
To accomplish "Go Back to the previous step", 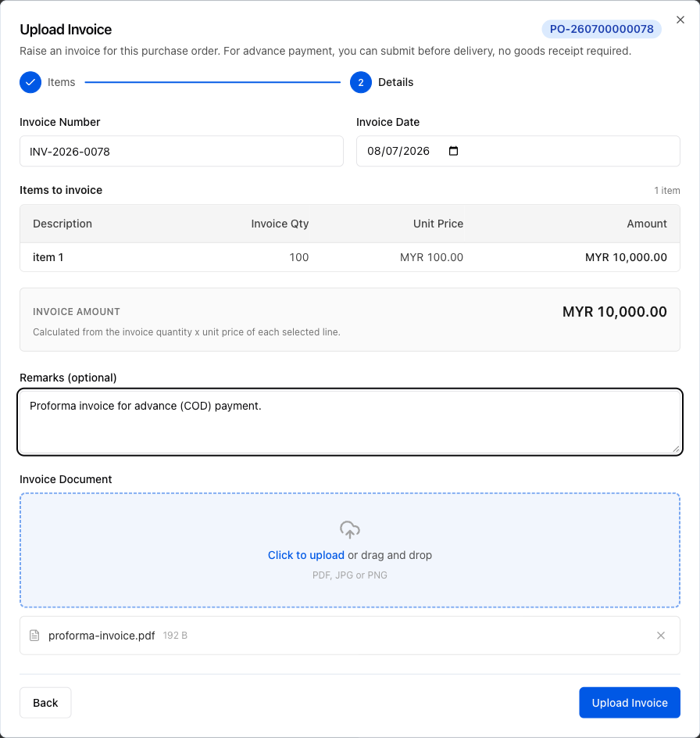I will click(x=45, y=703).
